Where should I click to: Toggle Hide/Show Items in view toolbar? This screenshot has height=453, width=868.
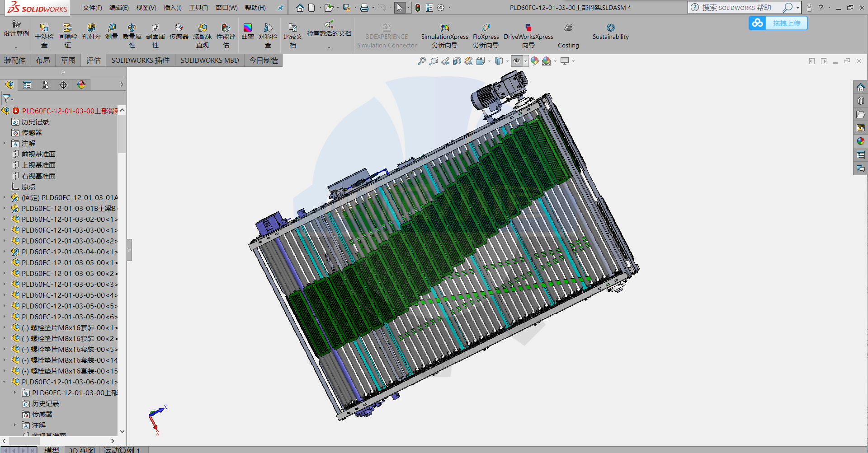coord(517,61)
